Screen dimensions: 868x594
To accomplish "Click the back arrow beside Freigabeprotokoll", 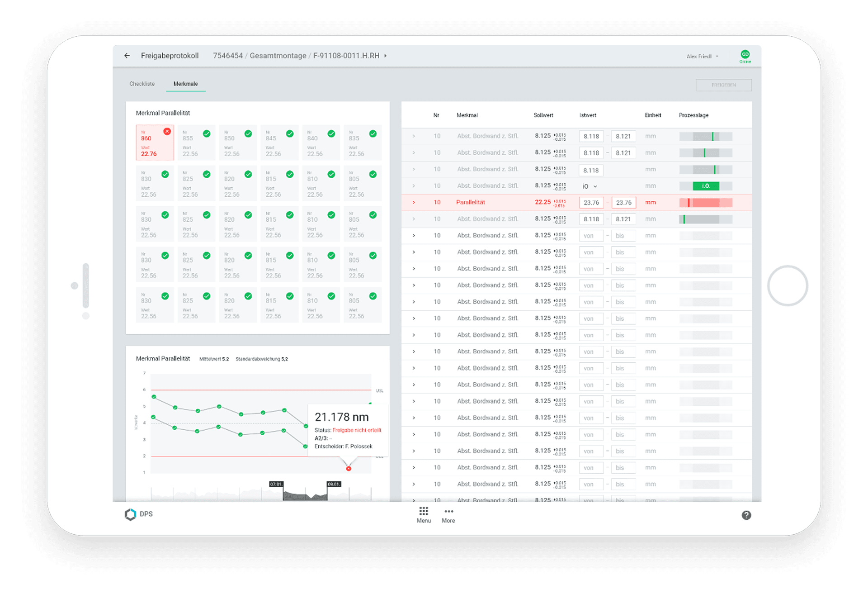I will tap(127, 55).
